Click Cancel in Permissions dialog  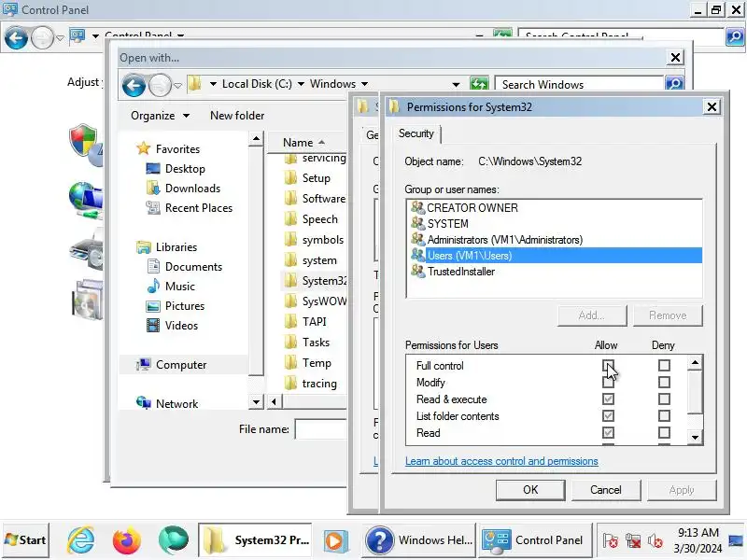click(x=606, y=490)
